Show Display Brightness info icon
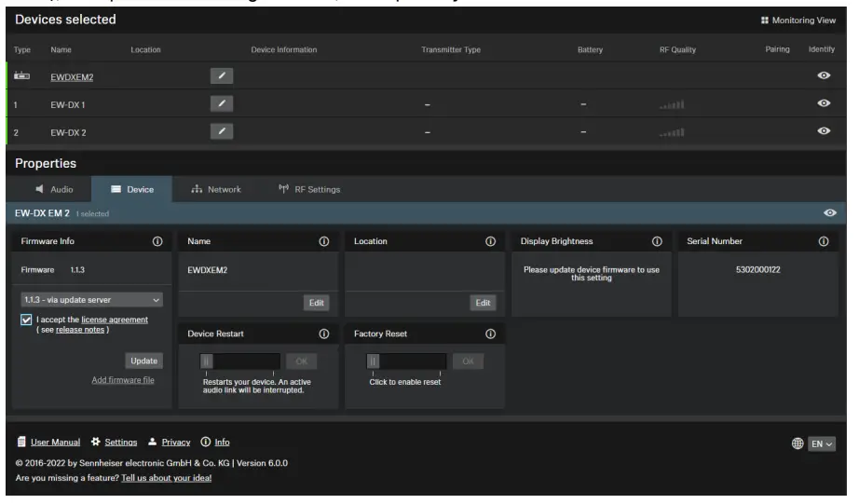 (x=657, y=241)
